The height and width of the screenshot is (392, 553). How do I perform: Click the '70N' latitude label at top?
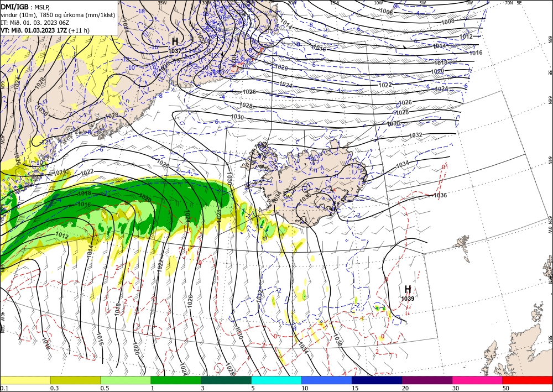tap(509, 3)
